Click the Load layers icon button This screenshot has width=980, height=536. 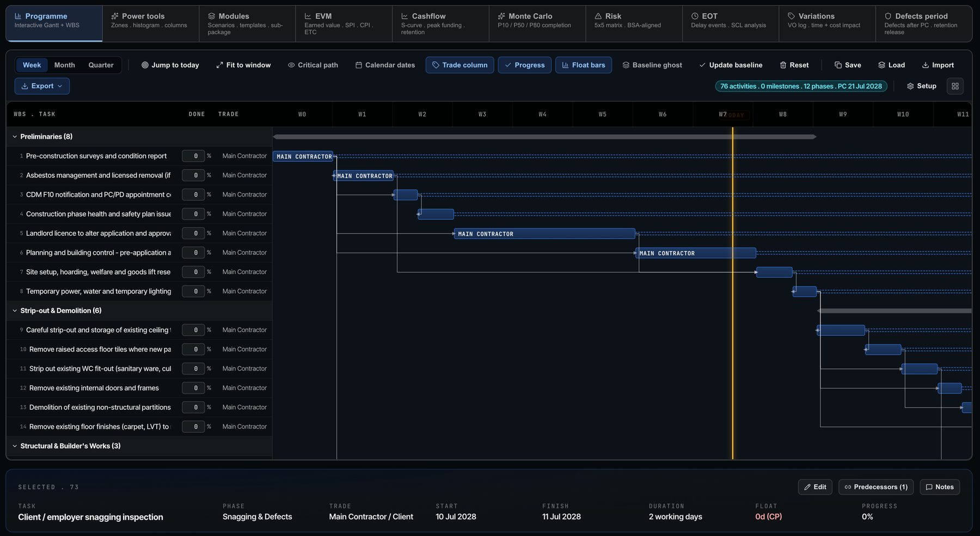(x=891, y=65)
